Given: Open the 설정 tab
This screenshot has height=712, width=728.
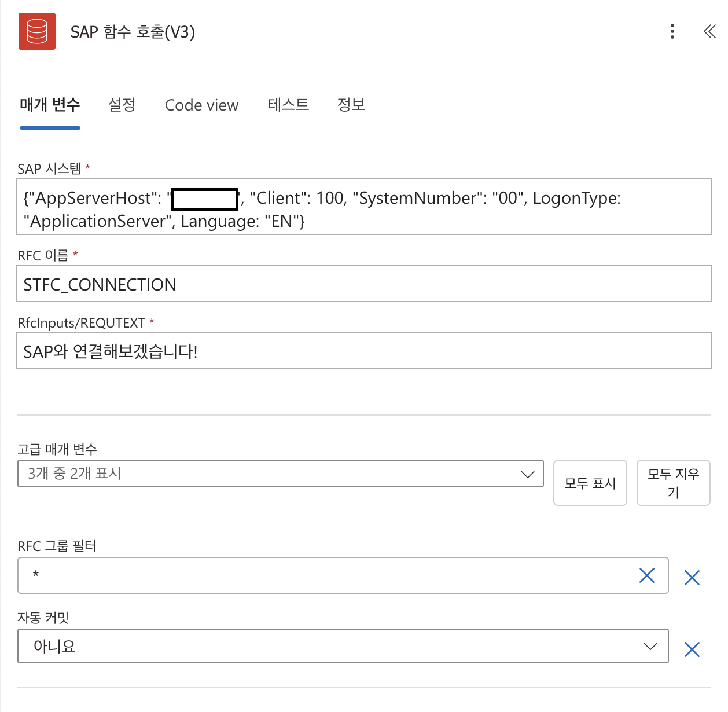Looking at the screenshot, I should 122,105.
